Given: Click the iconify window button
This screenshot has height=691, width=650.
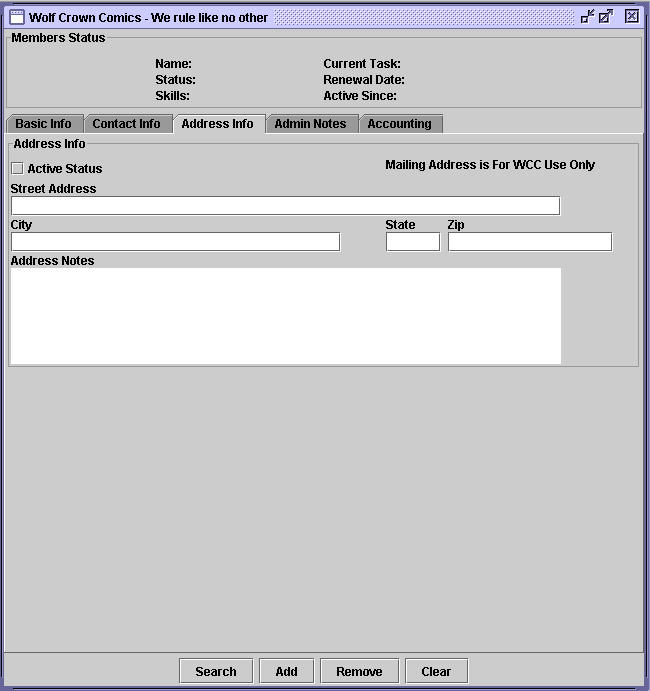Looking at the screenshot, I should pos(587,17).
